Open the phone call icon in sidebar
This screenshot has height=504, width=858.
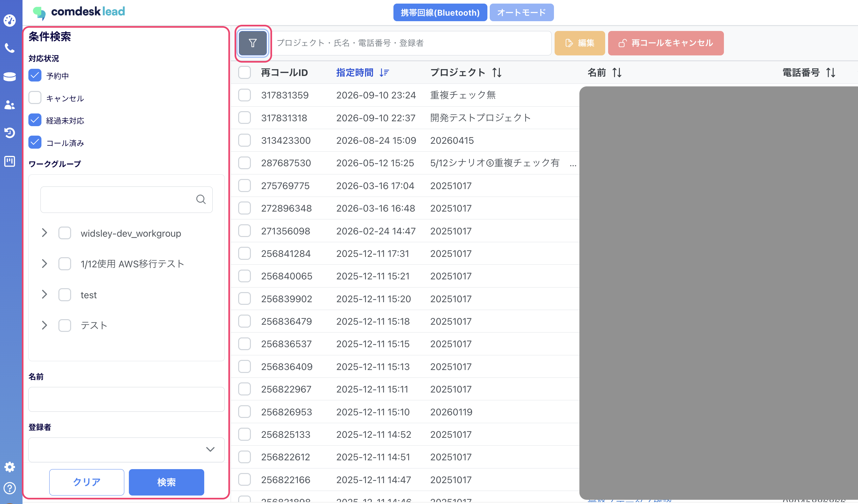point(9,48)
